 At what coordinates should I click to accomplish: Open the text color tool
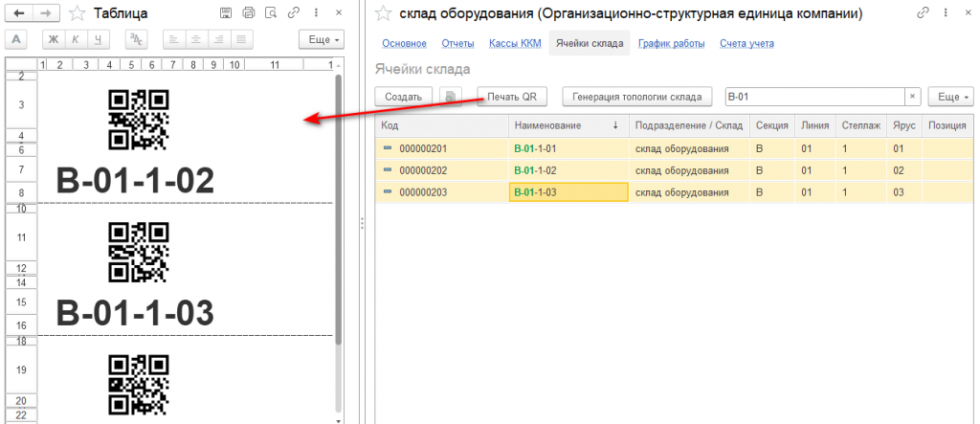pos(134,39)
